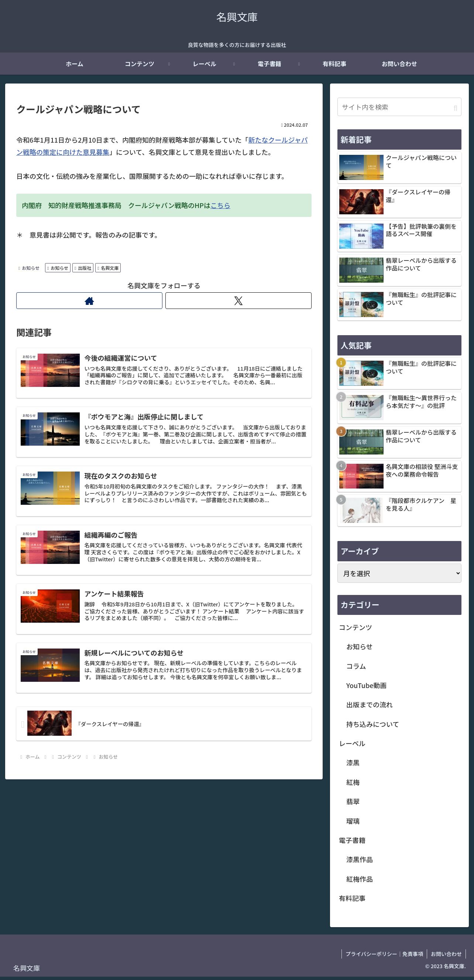The image size is (474, 980).
Task: Click the lava thumbnail of アンケート結果報告
Action: point(50,606)
